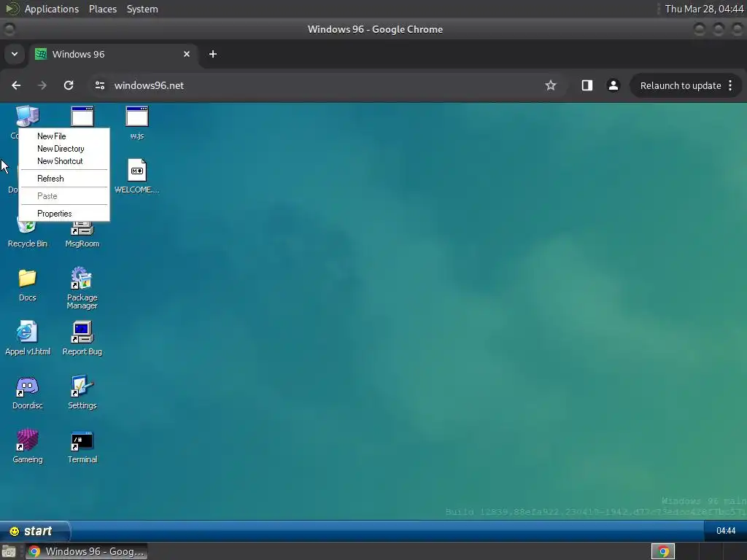Click Chrome's forward arrow
This screenshot has height=560, width=747.
[42, 85]
